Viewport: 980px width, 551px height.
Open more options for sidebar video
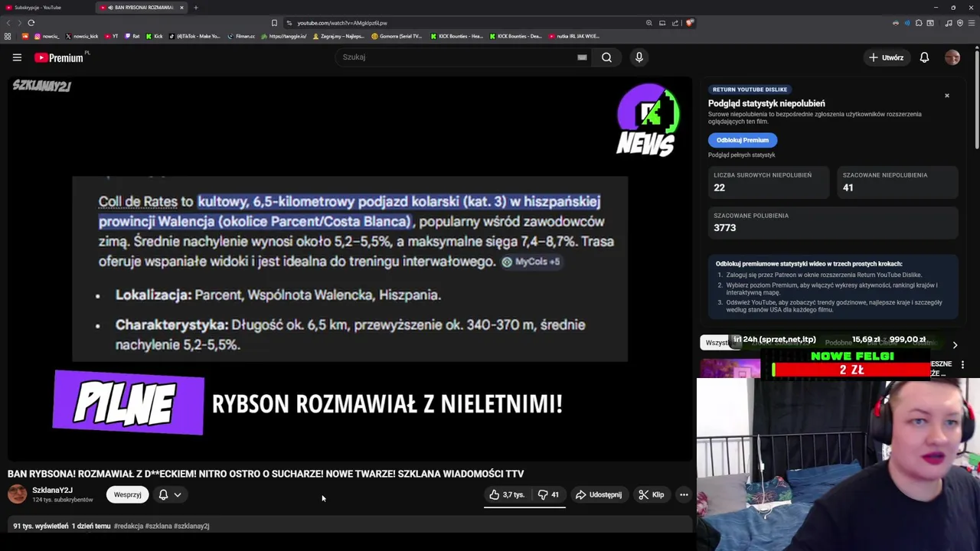pyautogui.click(x=962, y=365)
